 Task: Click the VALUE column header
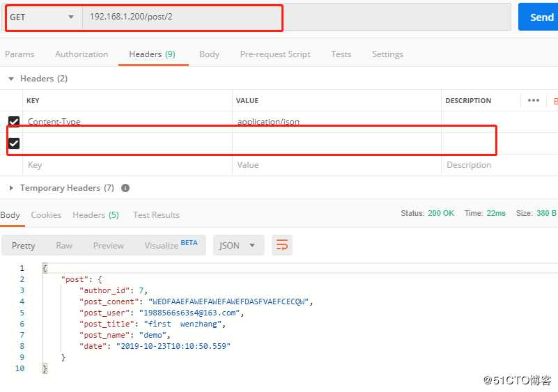click(247, 101)
